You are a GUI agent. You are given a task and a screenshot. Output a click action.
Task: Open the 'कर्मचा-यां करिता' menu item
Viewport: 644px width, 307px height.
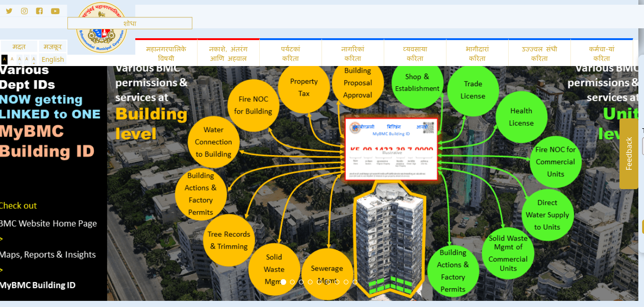pos(602,54)
